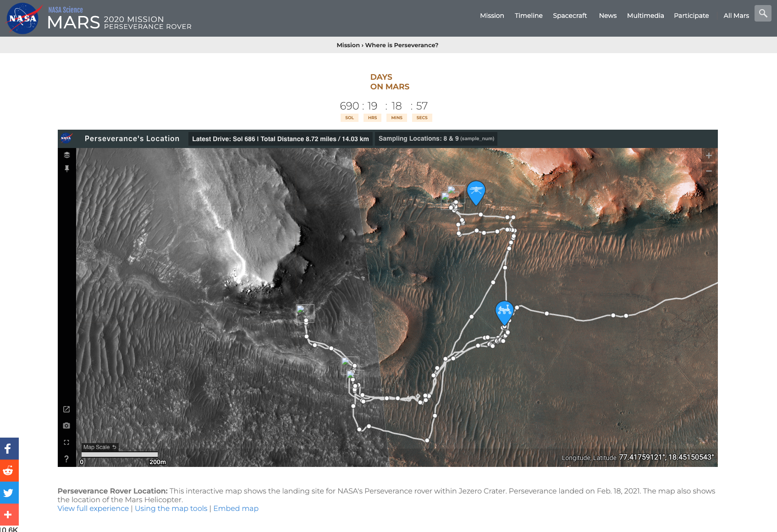This screenshot has height=532, width=777.
Task: Open the Spacecraft menu
Action: pyautogui.click(x=570, y=16)
